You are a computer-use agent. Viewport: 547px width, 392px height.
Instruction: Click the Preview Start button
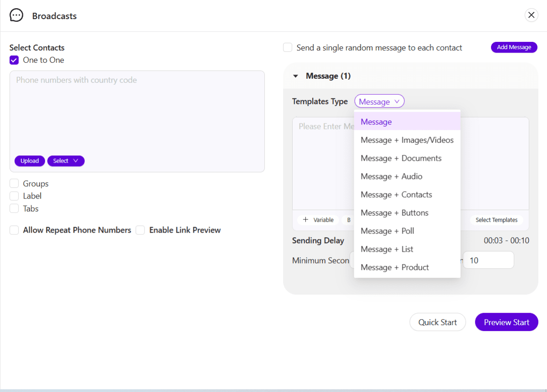(506, 322)
